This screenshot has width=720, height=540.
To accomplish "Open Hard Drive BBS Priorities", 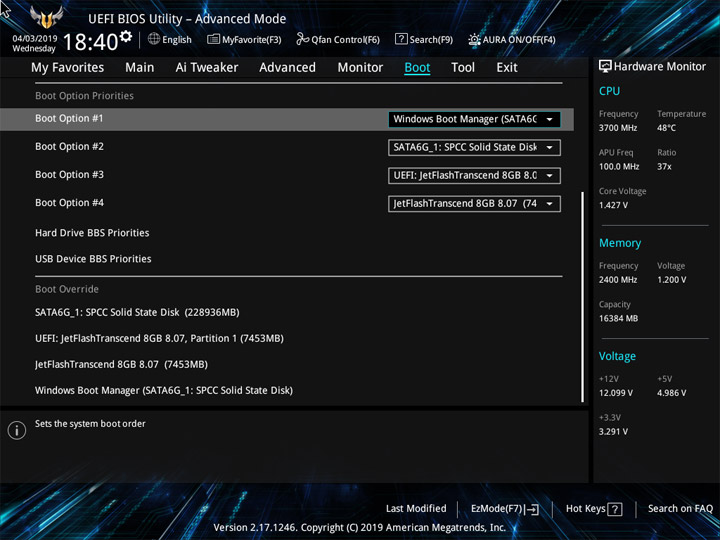I will click(x=92, y=233).
